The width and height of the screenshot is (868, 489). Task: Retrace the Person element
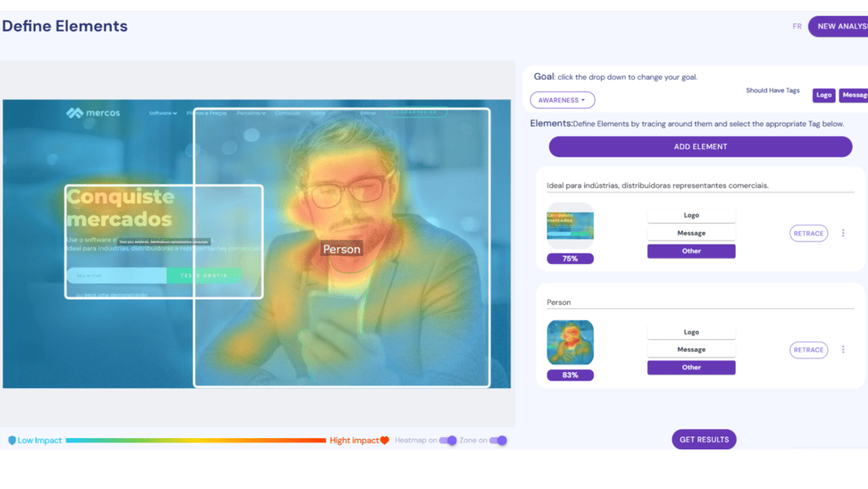808,349
